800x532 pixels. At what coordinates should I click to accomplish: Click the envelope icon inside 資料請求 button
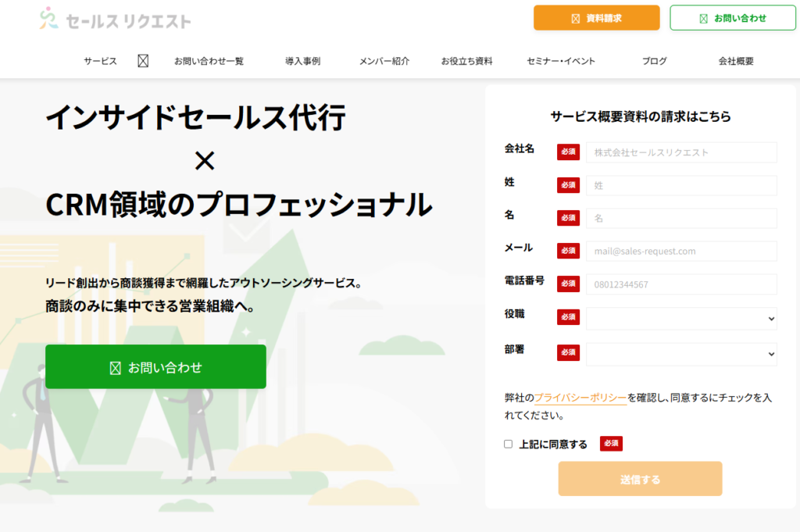coord(577,16)
